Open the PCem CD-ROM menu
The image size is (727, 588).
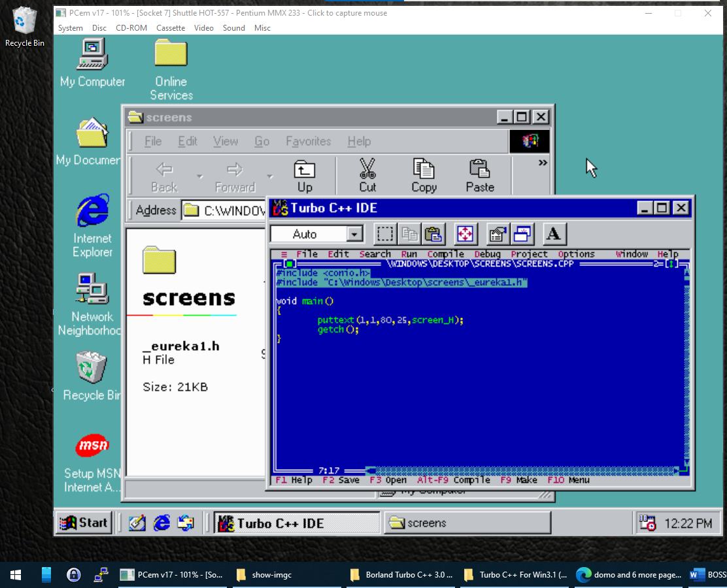click(131, 28)
